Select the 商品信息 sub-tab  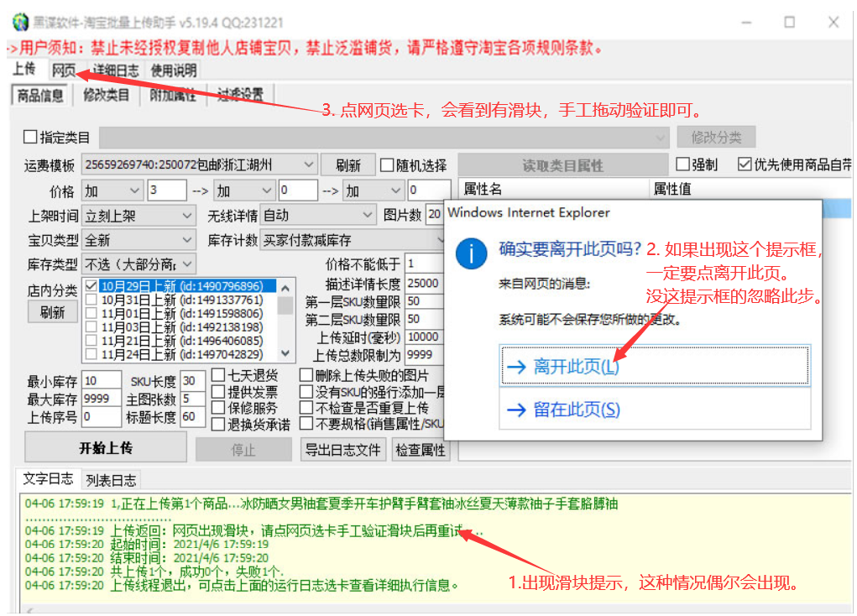pyautogui.click(x=40, y=96)
